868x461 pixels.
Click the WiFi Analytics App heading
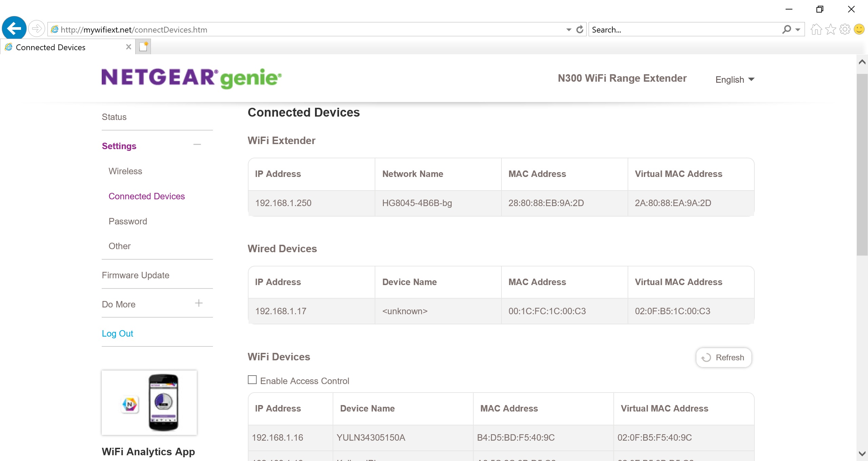coord(149,452)
